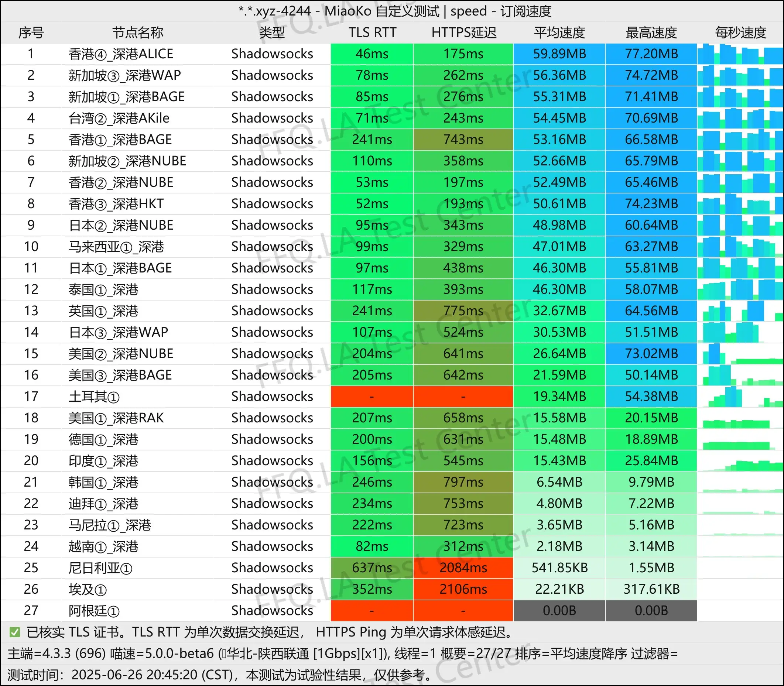Select node 埃及①
The width and height of the screenshot is (784, 686).
(87, 590)
